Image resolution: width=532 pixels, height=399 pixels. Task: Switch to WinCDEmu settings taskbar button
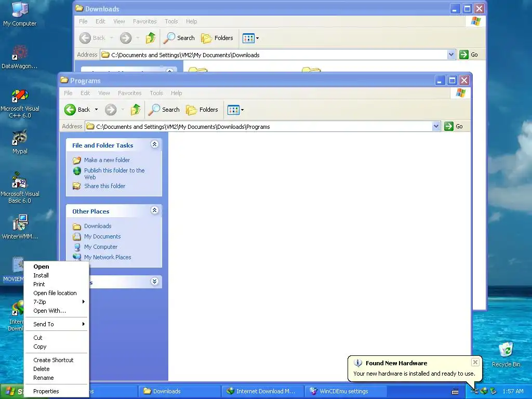(x=345, y=392)
